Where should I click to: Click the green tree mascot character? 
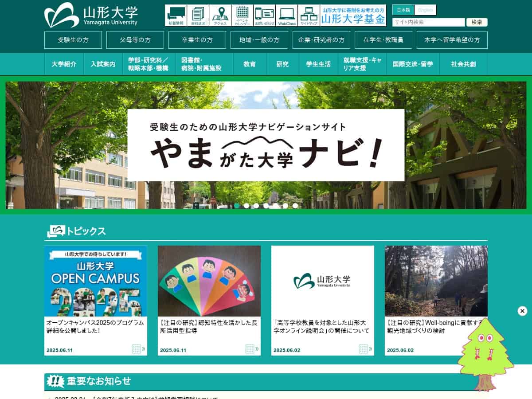coord(485,355)
